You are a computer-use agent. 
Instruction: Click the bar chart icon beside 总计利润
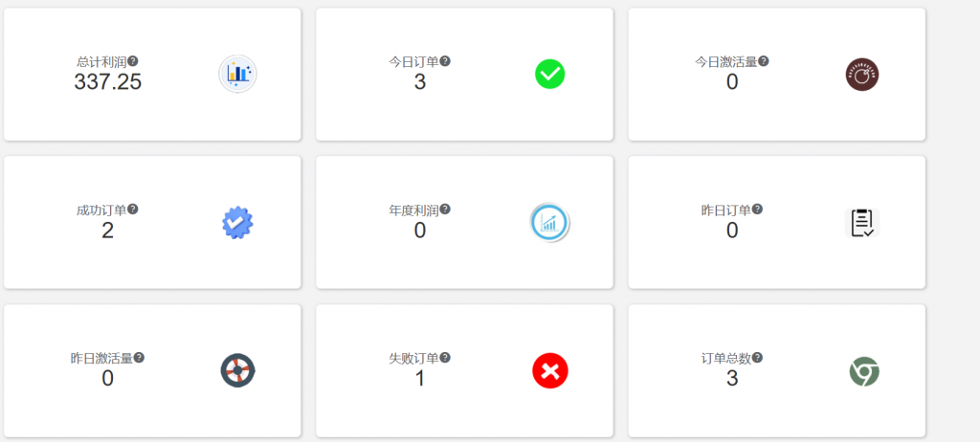click(x=237, y=74)
